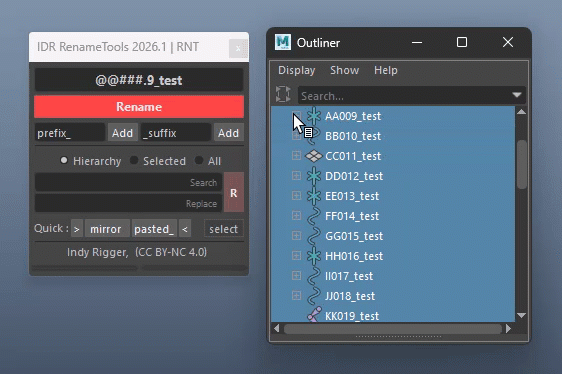Click the Outliner search filter bracket icon
This screenshot has width=562, height=374.
click(283, 94)
